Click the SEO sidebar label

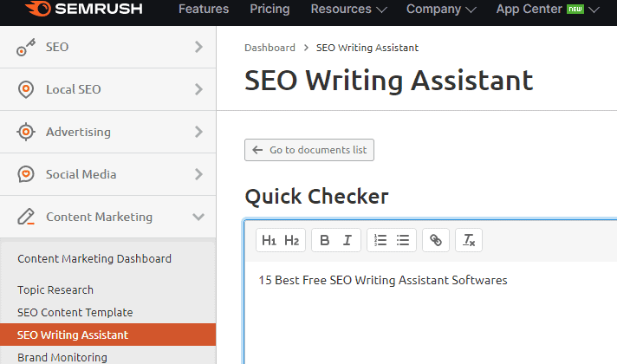pyautogui.click(x=57, y=47)
